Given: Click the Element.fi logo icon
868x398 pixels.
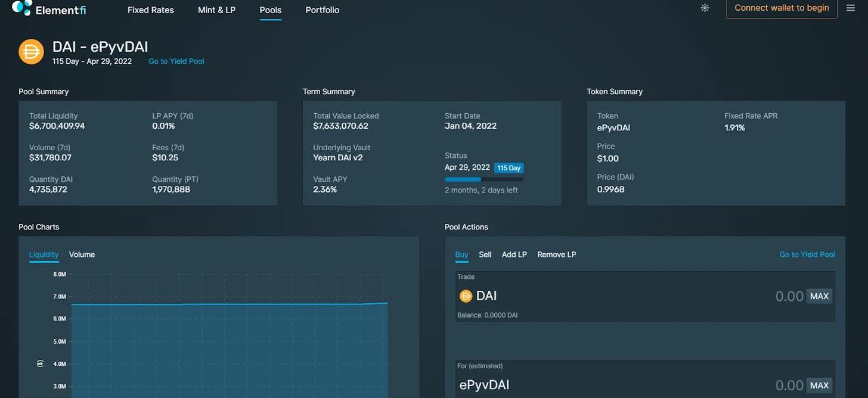Looking at the screenshot, I should pos(21,8).
